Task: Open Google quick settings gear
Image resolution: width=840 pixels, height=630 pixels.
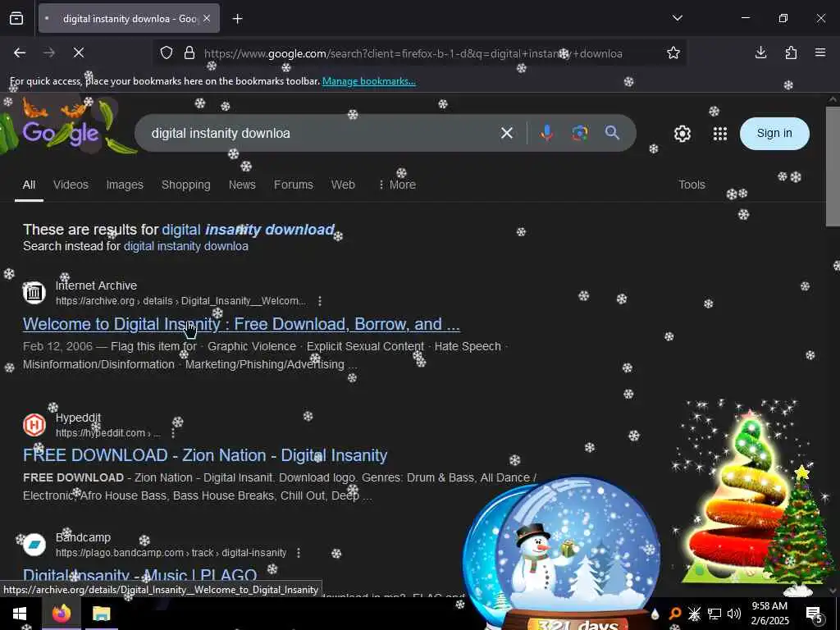Action: pos(682,134)
